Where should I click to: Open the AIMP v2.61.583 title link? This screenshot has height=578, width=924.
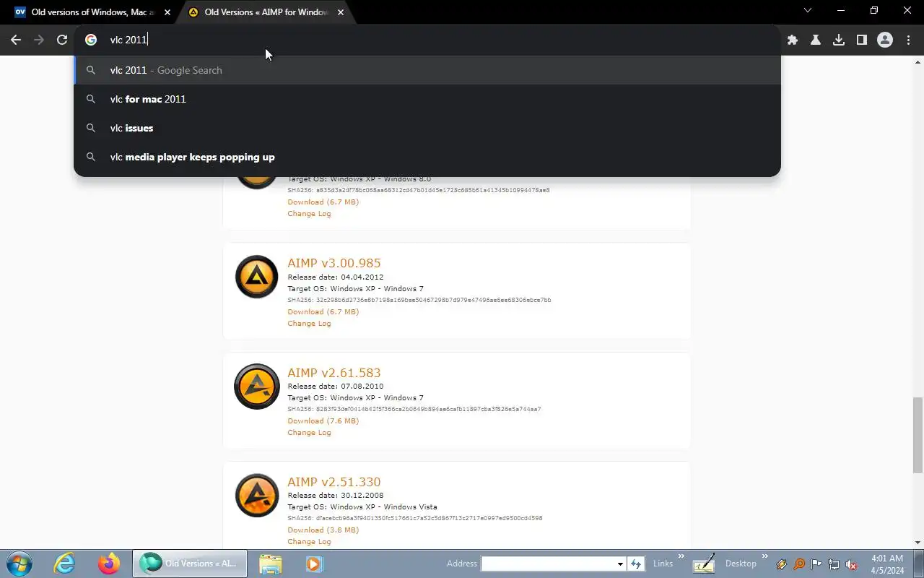(334, 373)
